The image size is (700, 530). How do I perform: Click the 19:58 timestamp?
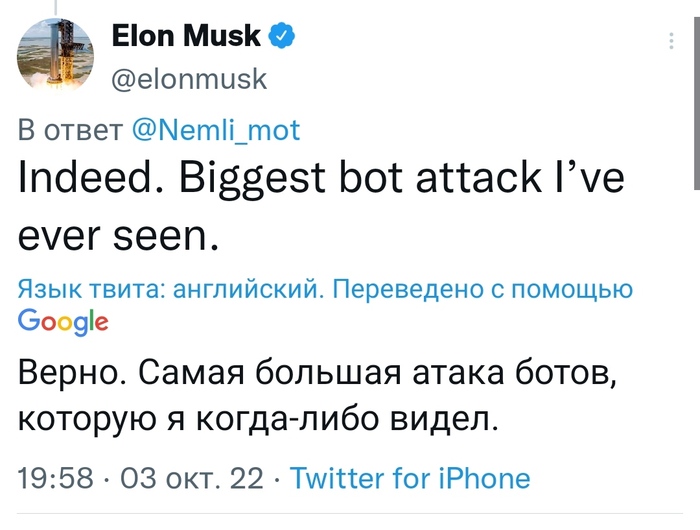(x=57, y=478)
